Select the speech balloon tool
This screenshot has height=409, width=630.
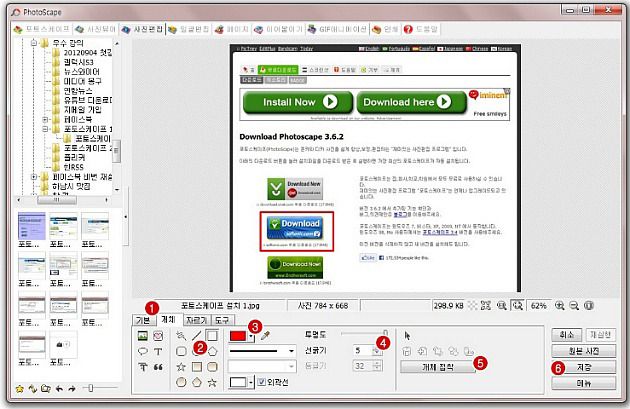(x=142, y=352)
